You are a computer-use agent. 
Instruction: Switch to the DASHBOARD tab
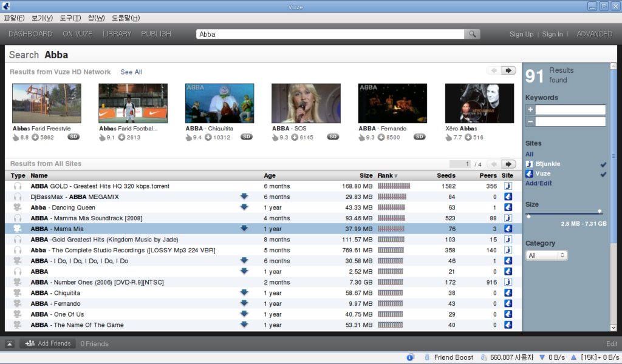point(30,34)
